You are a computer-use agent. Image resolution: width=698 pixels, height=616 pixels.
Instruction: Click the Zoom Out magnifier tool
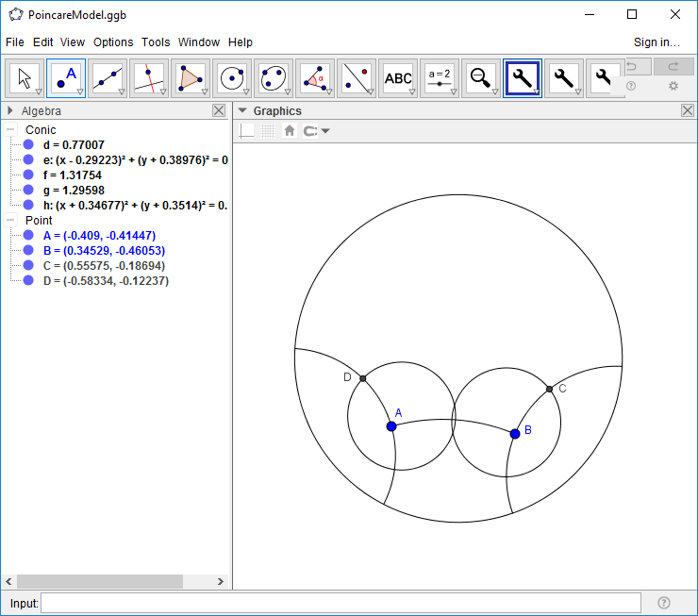(x=481, y=78)
